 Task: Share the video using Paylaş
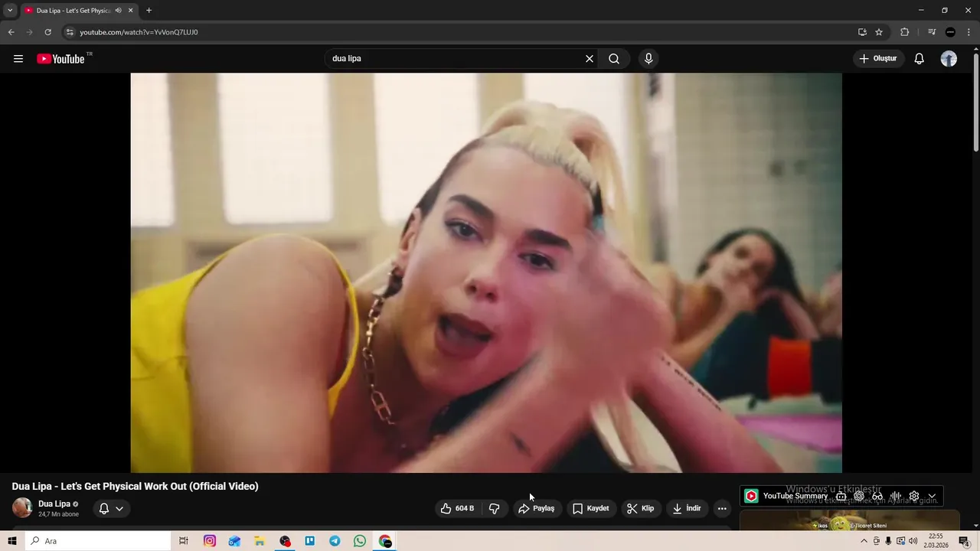(x=537, y=508)
